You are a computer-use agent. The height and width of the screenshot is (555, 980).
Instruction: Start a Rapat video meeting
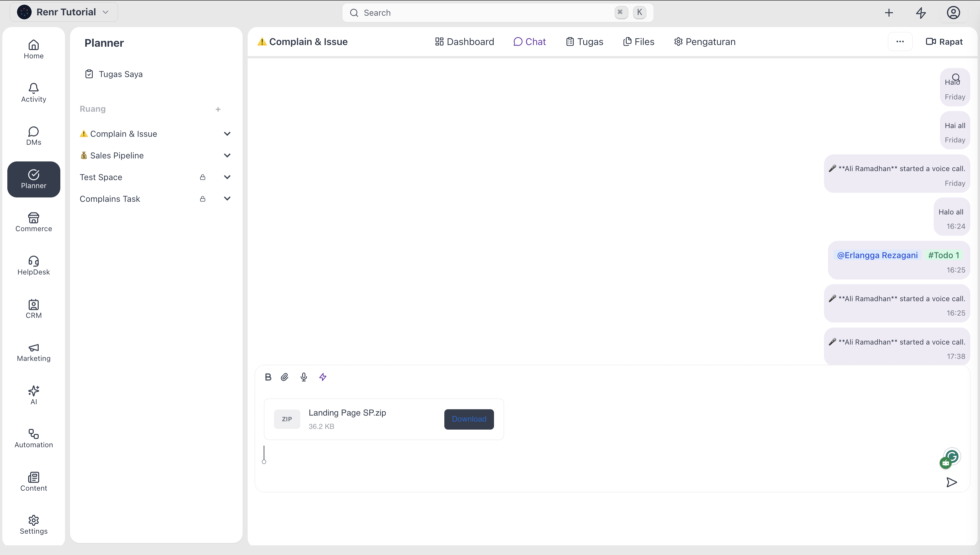(x=944, y=42)
